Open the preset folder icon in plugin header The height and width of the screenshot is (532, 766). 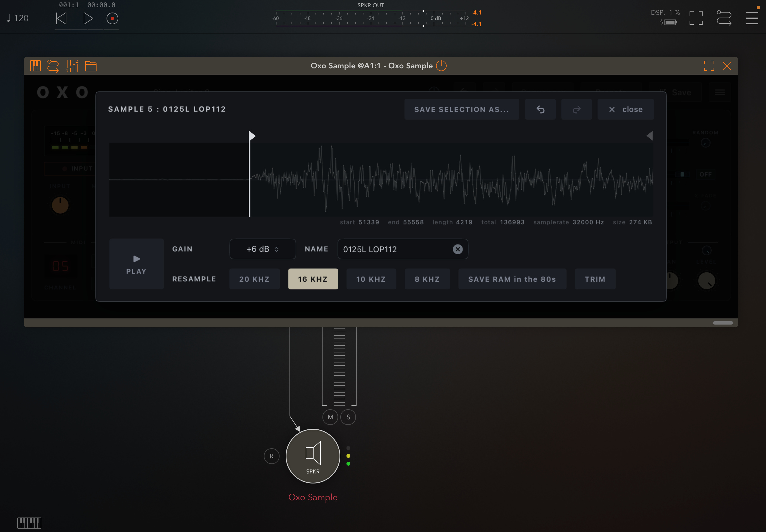pos(91,66)
